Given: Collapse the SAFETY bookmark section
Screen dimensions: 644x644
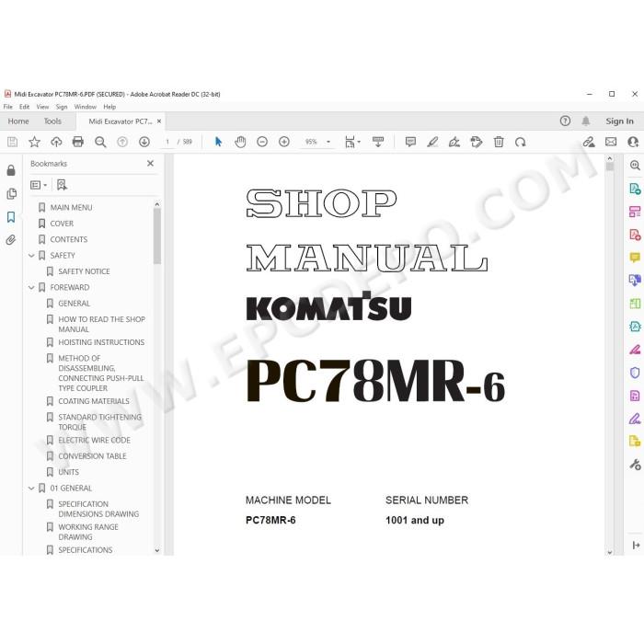Looking at the screenshot, I should pyautogui.click(x=31, y=256).
